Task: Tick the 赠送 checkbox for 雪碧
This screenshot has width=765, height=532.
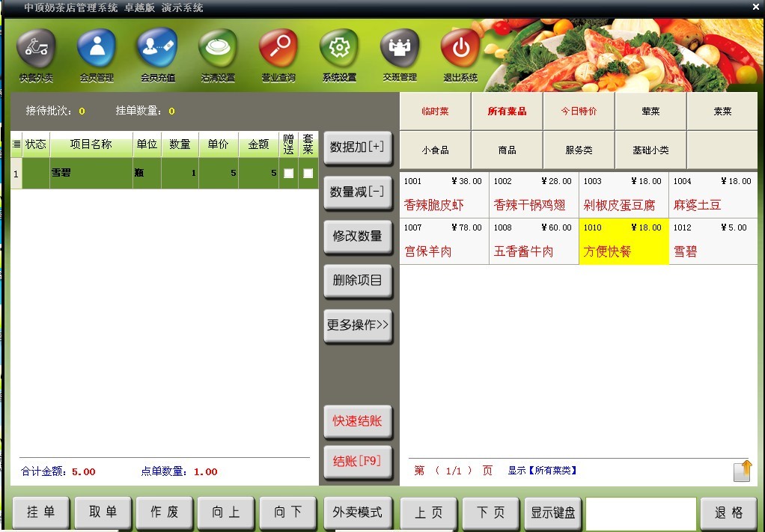Action: coord(289,173)
